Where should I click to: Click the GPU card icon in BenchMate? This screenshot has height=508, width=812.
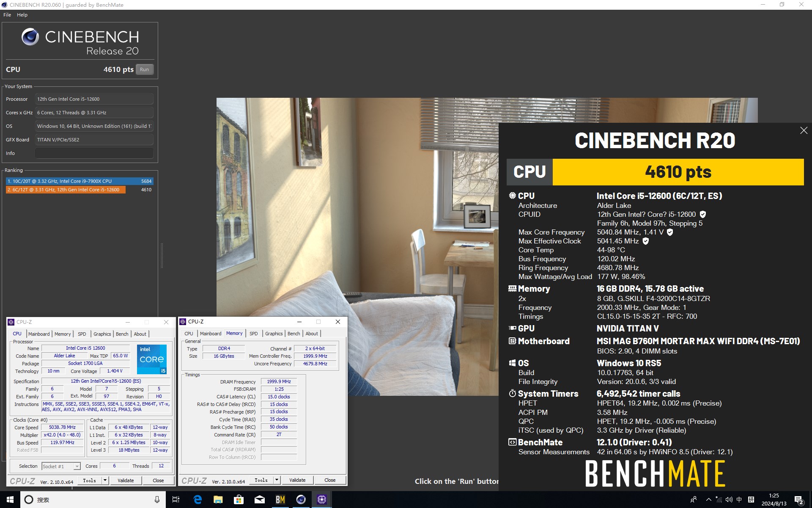pyautogui.click(x=512, y=328)
